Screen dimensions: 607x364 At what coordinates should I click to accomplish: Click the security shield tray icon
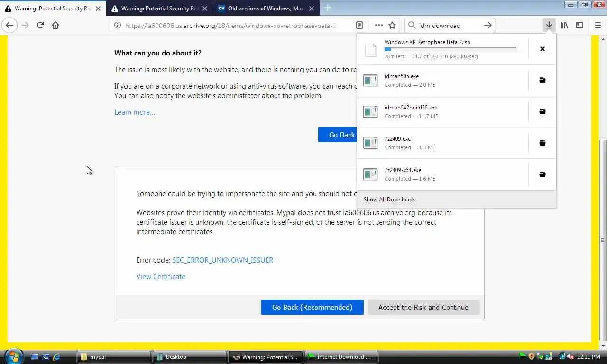click(532, 356)
